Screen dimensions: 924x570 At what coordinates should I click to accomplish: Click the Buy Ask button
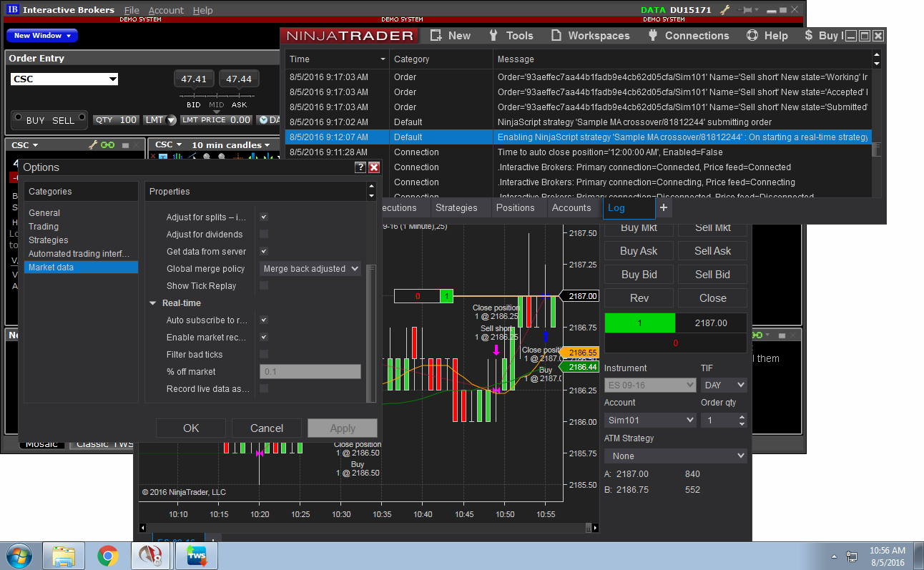tap(639, 251)
